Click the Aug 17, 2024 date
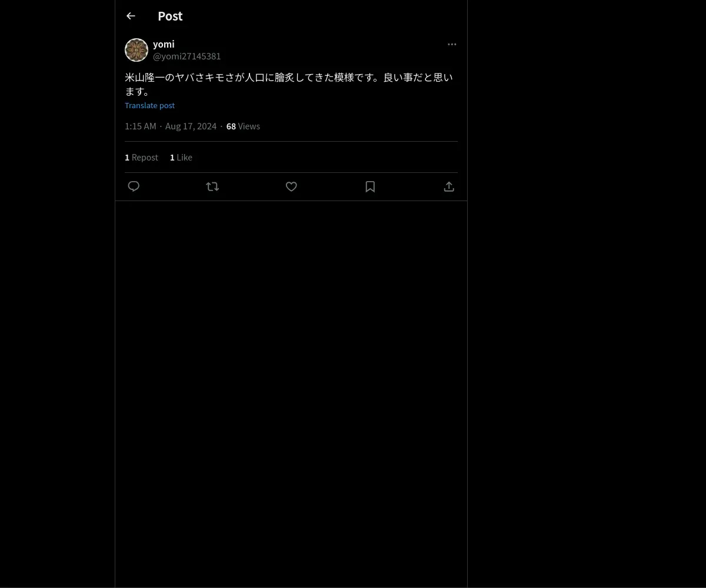Viewport: 706px width, 588px height. coord(191,126)
